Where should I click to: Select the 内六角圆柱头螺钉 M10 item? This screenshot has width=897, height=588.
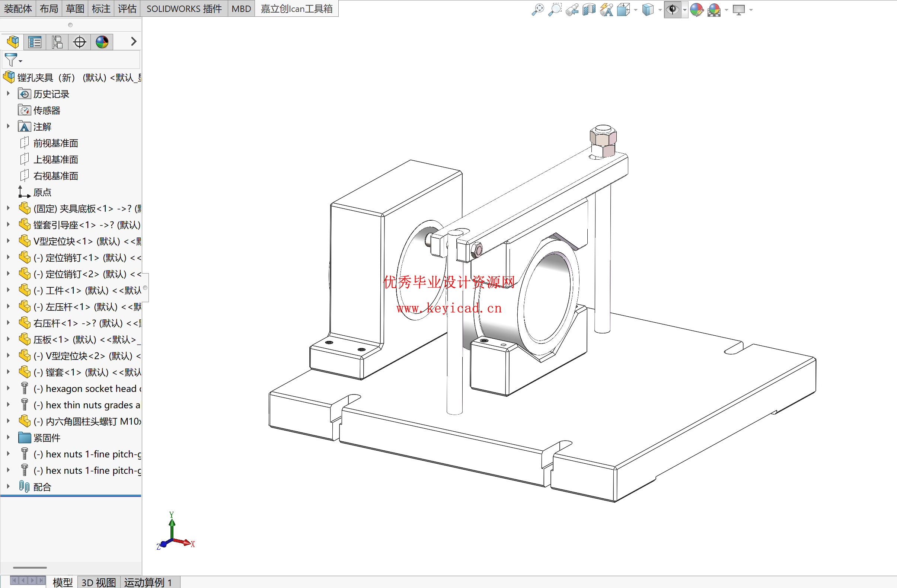point(79,421)
